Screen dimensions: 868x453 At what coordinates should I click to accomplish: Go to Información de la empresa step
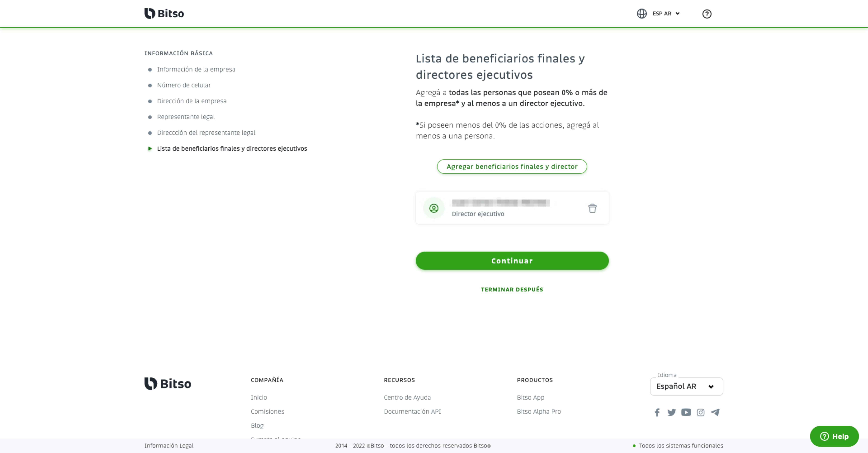(196, 69)
